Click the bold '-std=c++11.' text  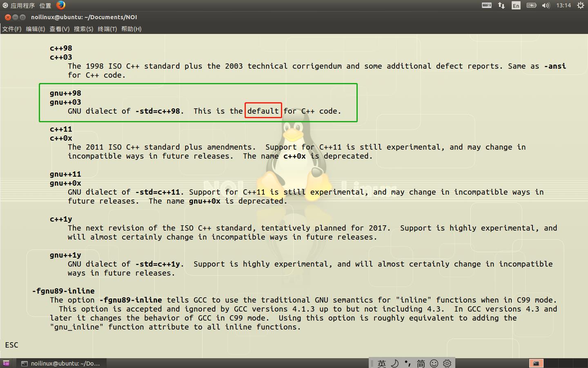coord(160,192)
